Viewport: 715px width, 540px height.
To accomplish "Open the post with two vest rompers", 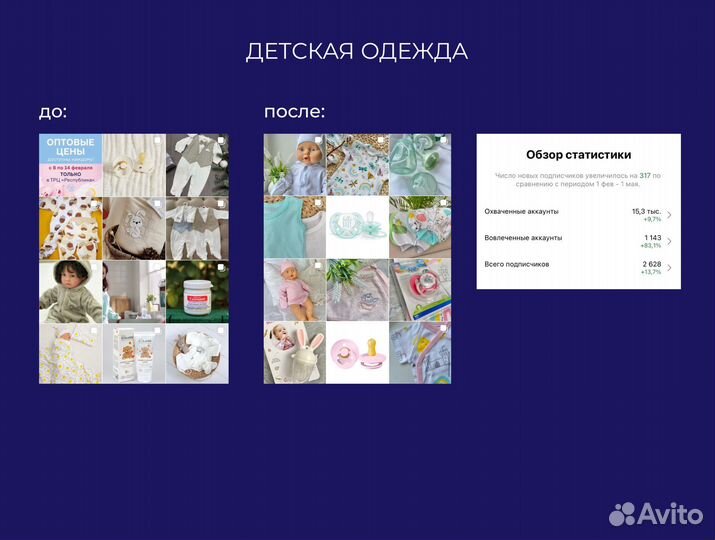I will click(197, 228).
